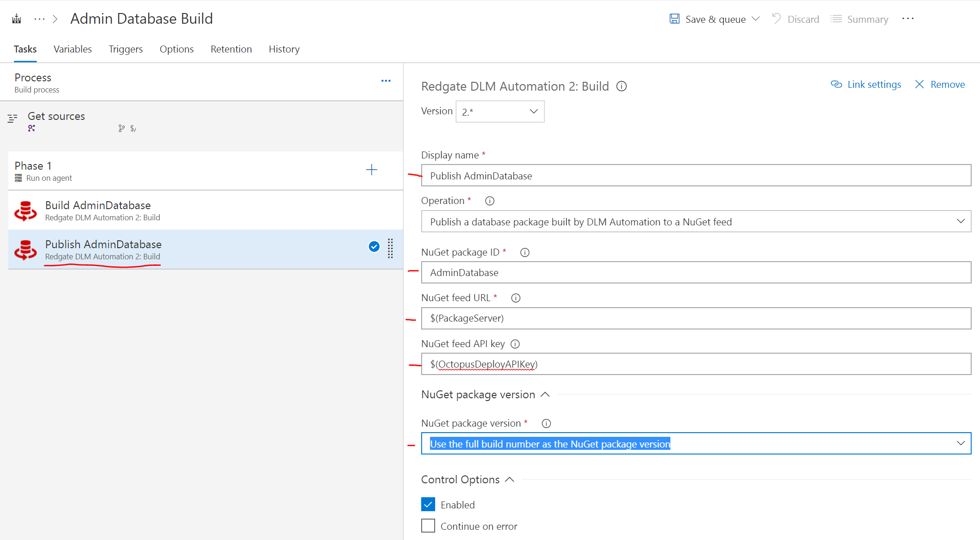Switch to the Variables tab
This screenshot has height=540, width=980.
point(73,49)
